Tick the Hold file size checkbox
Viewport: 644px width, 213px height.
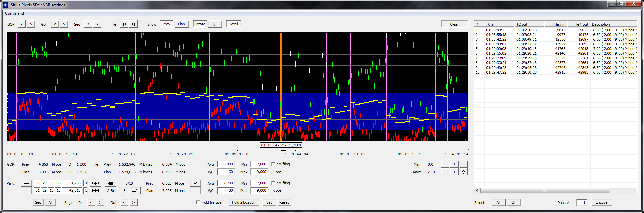point(198,202)
